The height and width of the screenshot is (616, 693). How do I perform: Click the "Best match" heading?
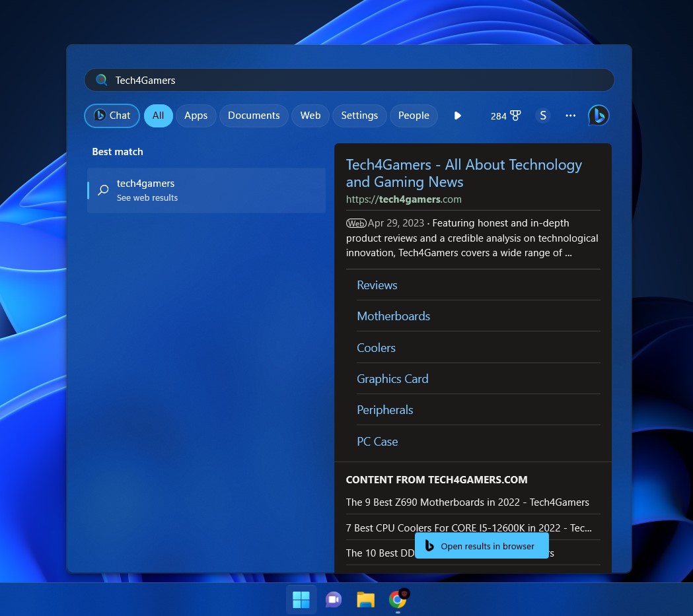tap(118, 152)
